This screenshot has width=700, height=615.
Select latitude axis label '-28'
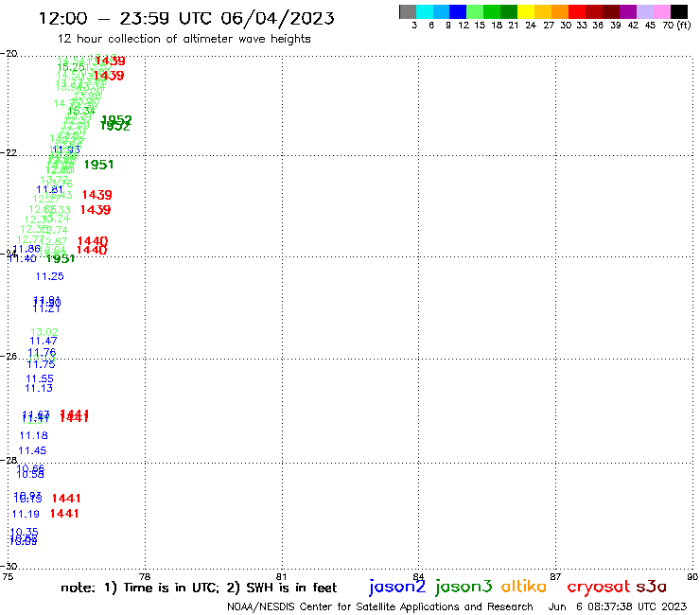click(9, 460)
